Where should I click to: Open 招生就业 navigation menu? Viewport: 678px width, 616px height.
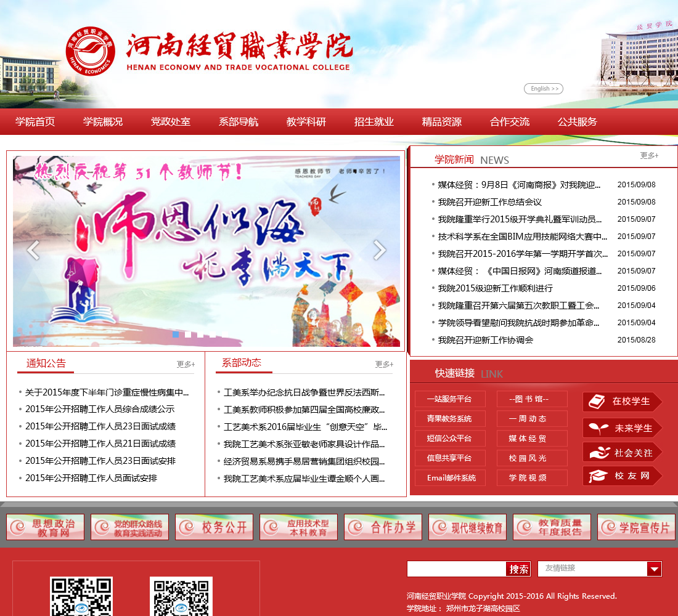tap(374, 122)
